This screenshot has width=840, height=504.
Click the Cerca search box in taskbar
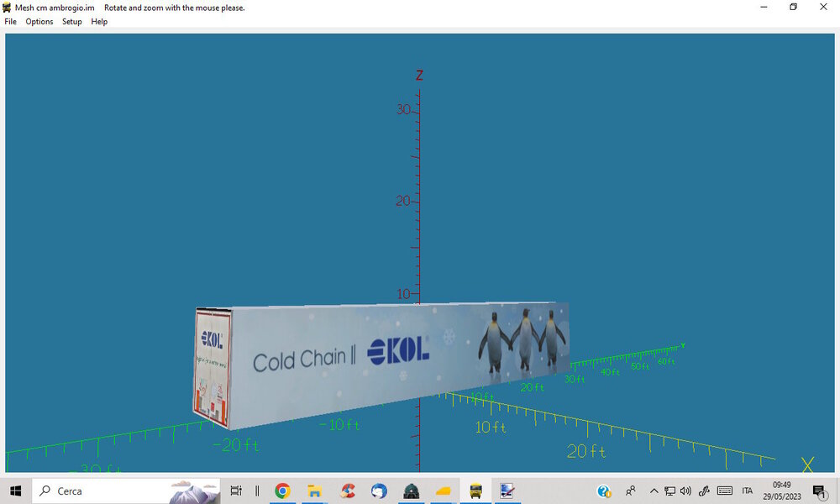click(126, 491)
